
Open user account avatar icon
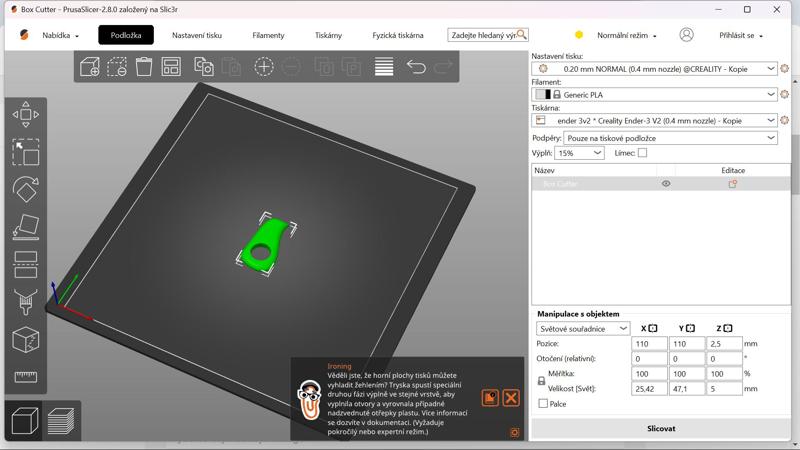(686, 35)
